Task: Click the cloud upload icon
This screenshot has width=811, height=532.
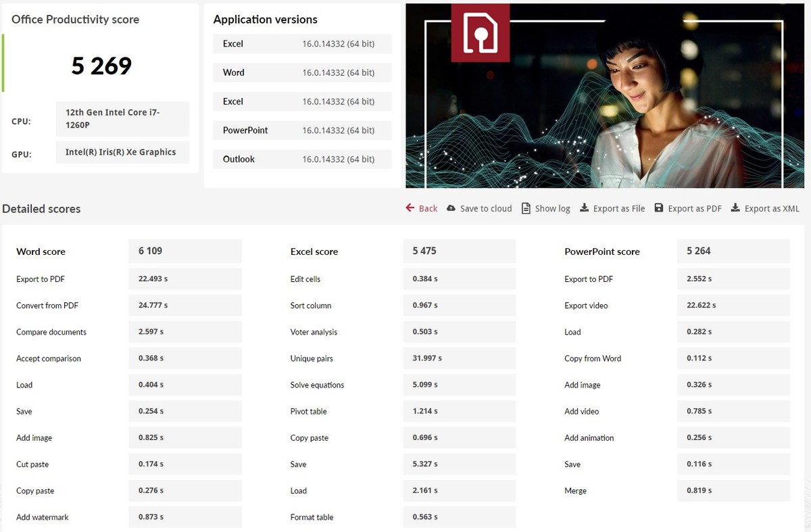Action: [x=451, y=208]
